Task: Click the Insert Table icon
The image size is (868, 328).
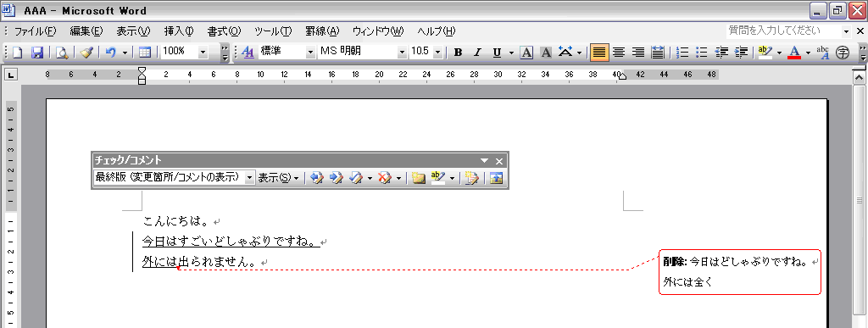Action: (x=144, y=52)
